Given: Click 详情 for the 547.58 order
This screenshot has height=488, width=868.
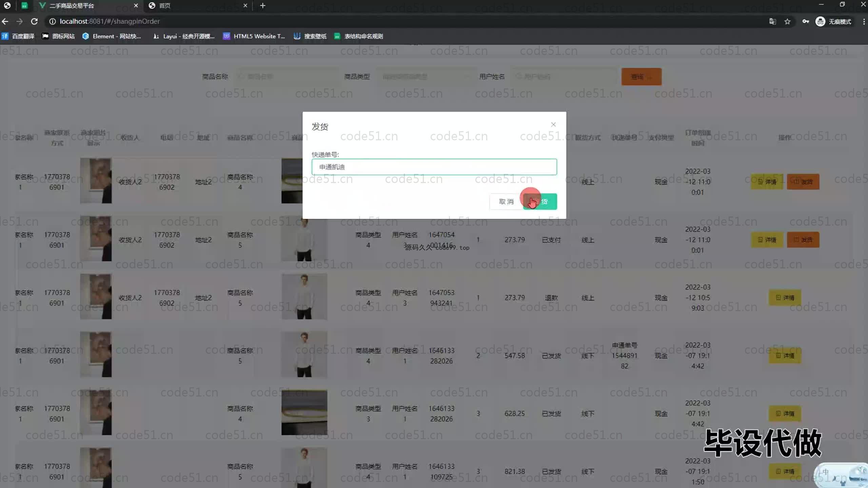Looking at the screenshot, I should pyautogui.click(x=785, y=356).
